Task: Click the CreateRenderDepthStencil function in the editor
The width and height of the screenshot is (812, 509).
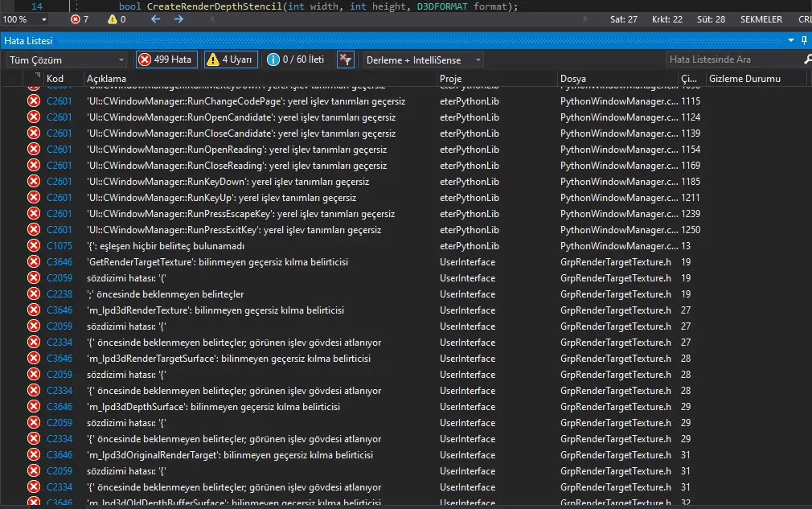Action: click(215, 6)
